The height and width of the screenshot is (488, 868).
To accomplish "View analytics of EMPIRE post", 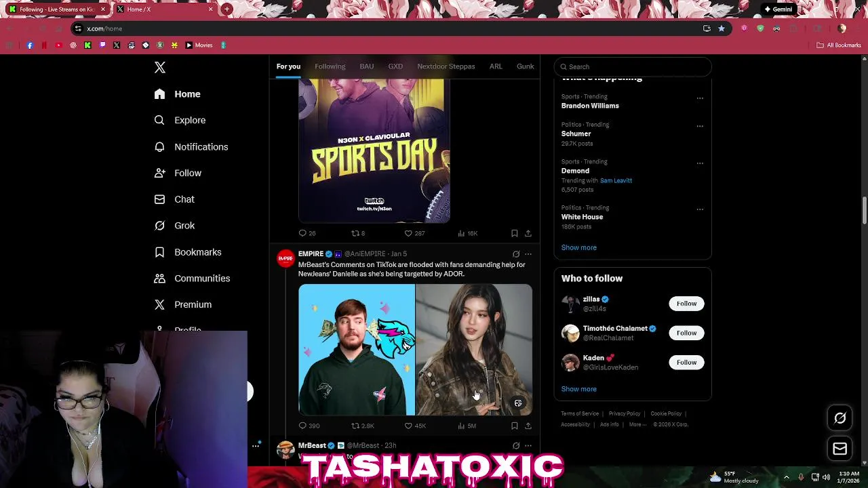I will click(x=467, y=426).
